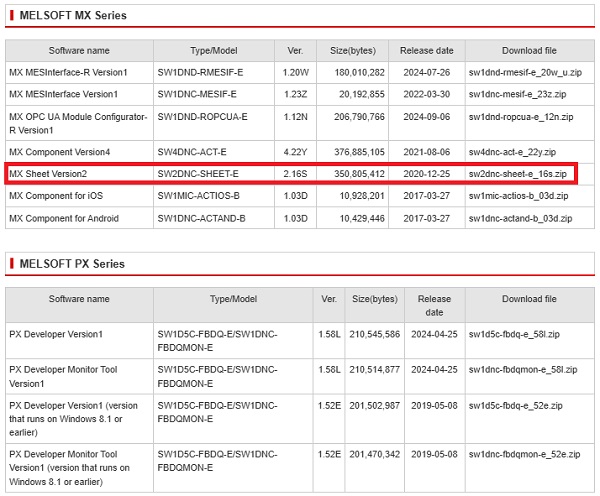Click size value 350,805,412

point(359,174)
